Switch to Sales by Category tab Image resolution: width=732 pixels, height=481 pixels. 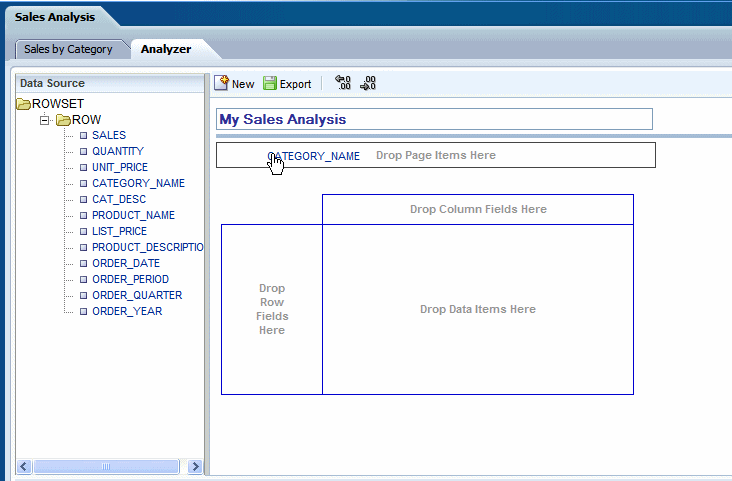pyautogui.click(x=68, y=49)
